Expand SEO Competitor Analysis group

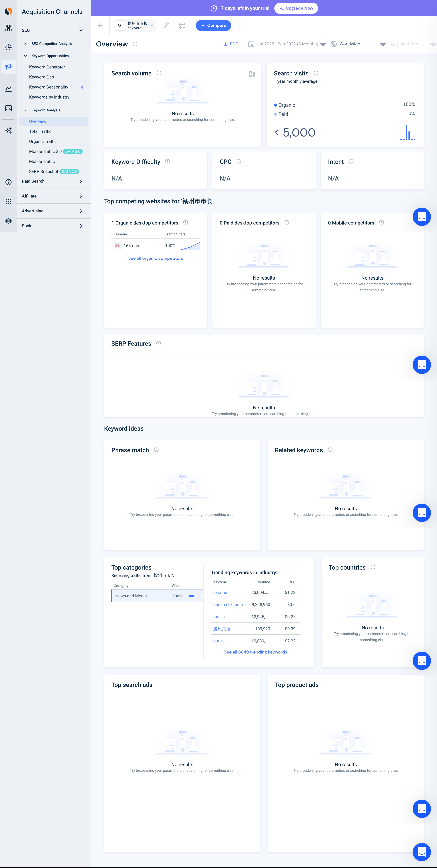[26, 44]
